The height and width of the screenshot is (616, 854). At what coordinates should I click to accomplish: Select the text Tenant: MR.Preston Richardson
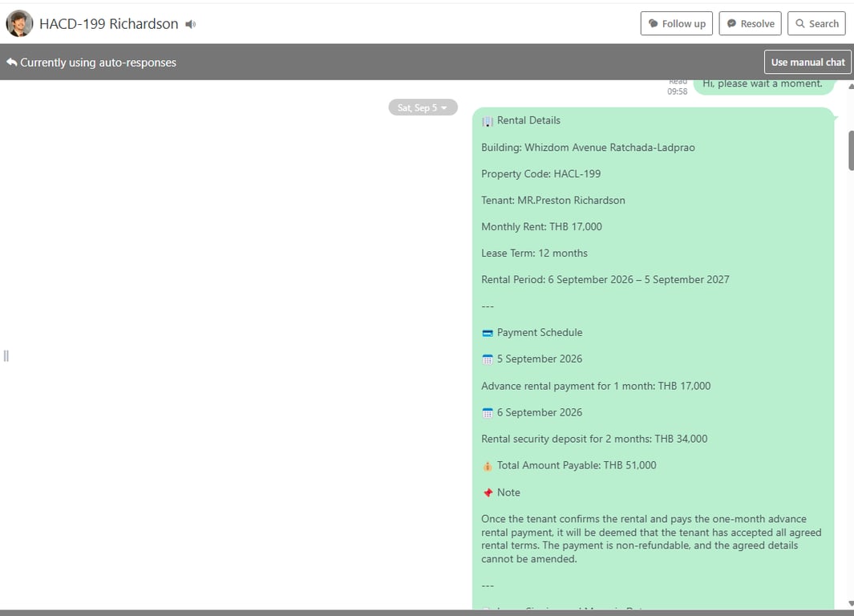(552, 200)
